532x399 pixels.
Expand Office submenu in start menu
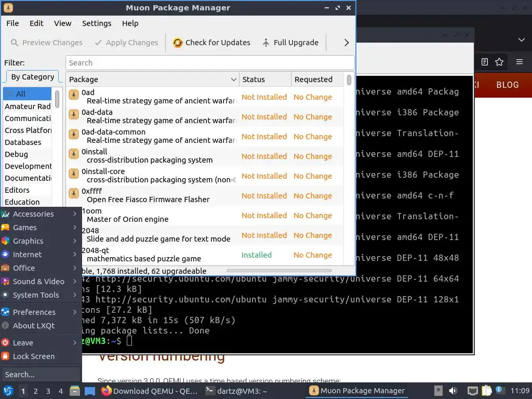pyautogui.click(x=40, y=268)
